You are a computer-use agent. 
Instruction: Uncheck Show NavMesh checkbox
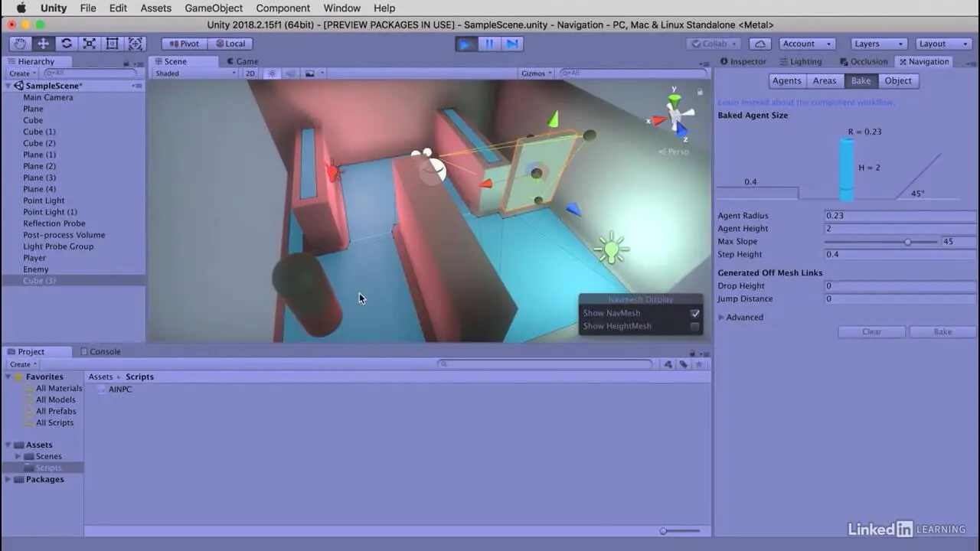(695, 313)
